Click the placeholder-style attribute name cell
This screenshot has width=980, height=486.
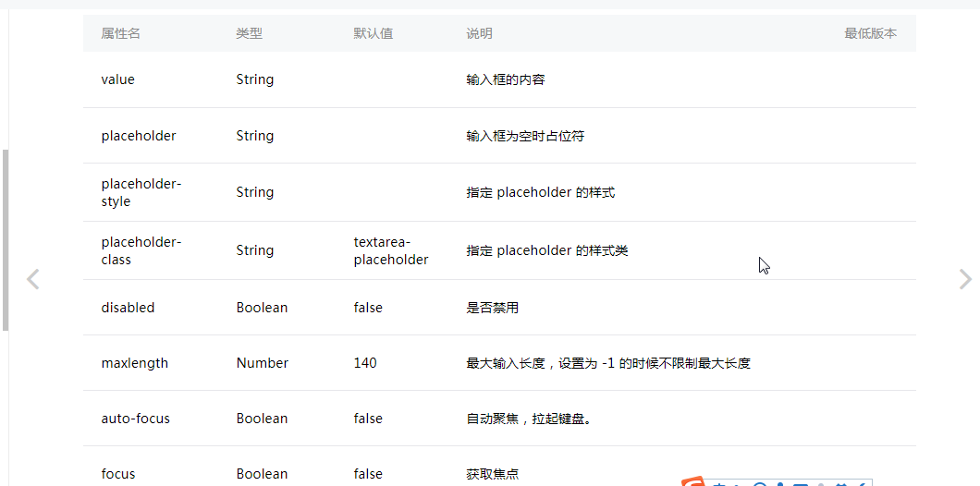(141, 192)
